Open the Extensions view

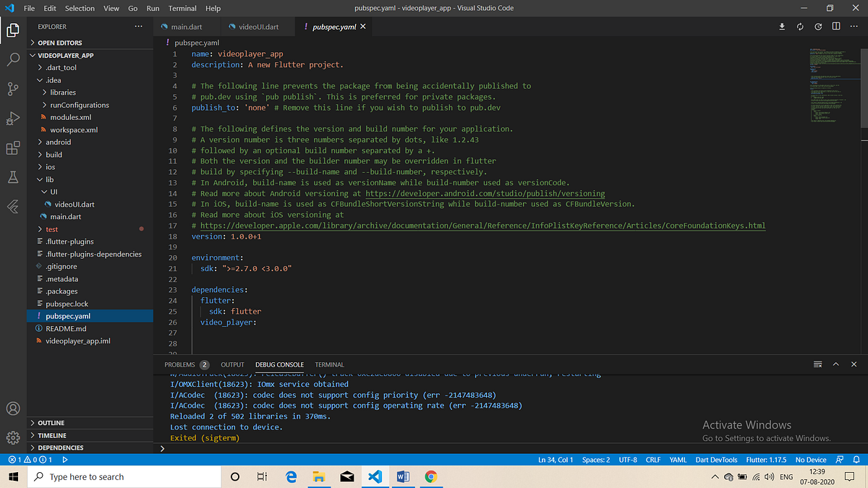pyautogui.click(x=12, y=148)
